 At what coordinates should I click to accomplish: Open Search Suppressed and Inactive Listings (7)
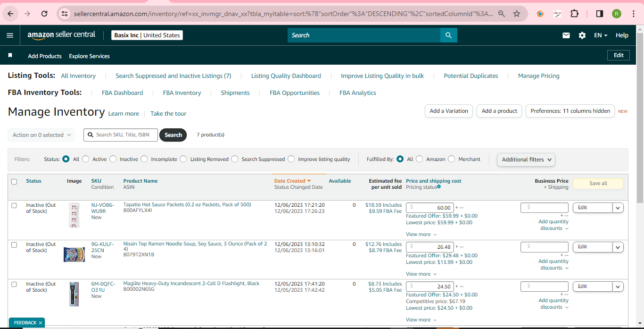click(173, 76)
